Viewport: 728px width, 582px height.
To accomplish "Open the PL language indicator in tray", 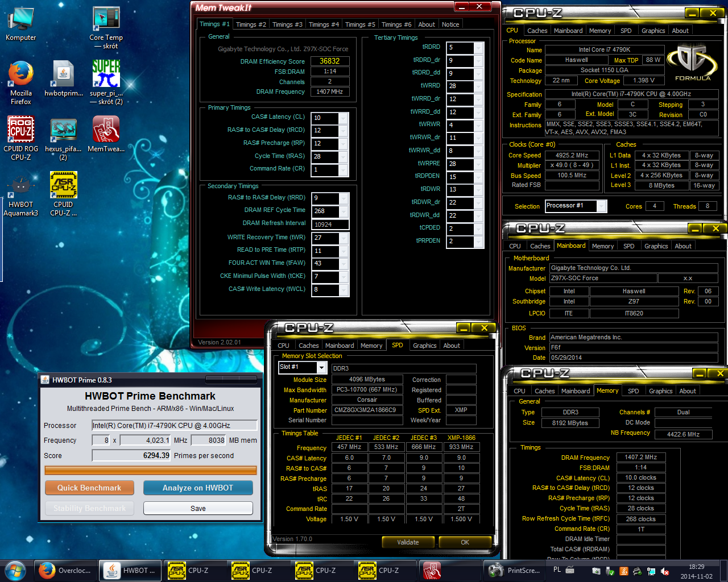I will coord(557,569).
